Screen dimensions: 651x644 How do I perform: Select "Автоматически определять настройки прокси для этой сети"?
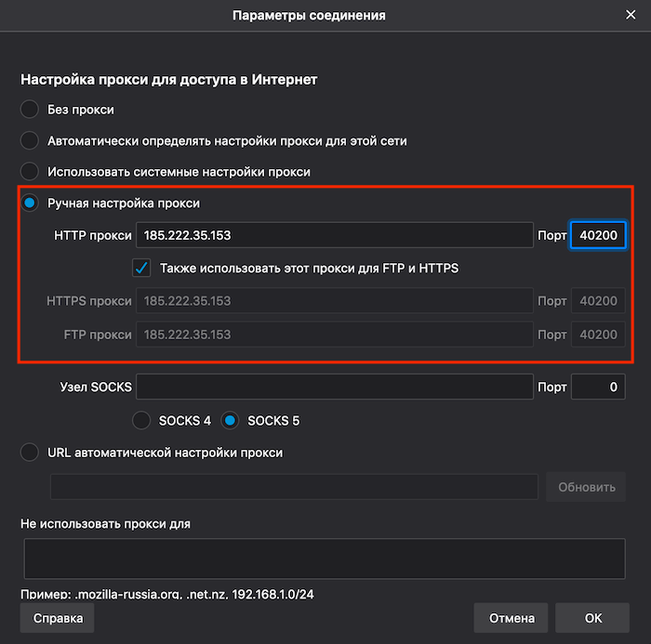(x=30, y=140)
